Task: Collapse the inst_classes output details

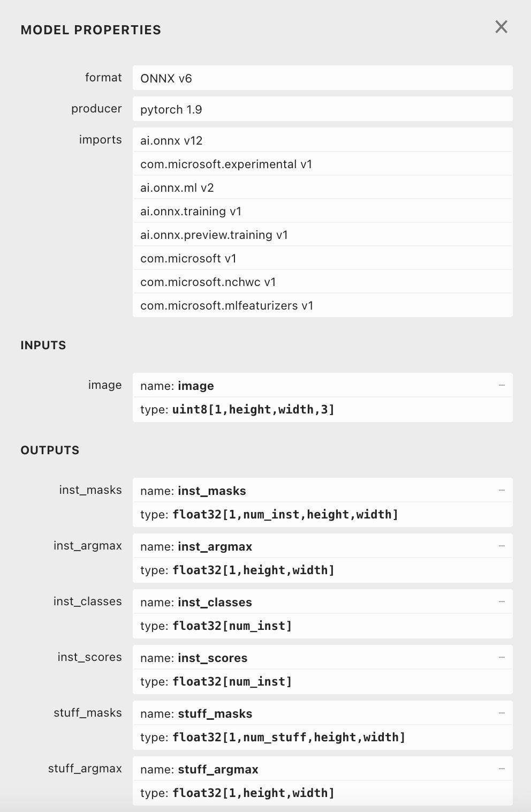Action: (501, 602)
